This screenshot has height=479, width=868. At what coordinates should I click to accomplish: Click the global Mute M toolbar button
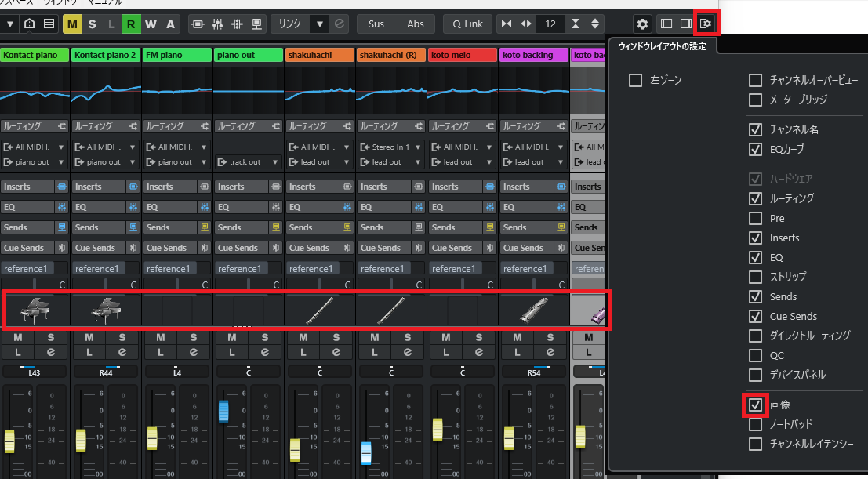tap(73, 24)
